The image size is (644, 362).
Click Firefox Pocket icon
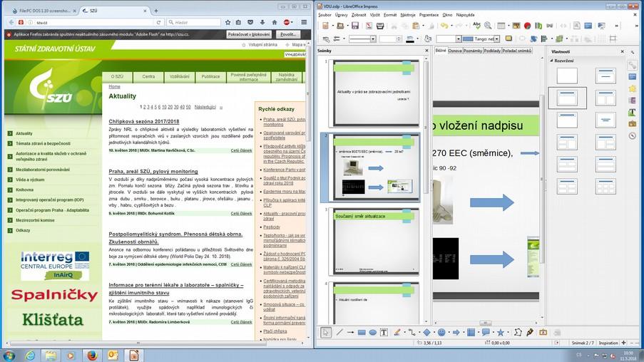click(x=250, y=22)
